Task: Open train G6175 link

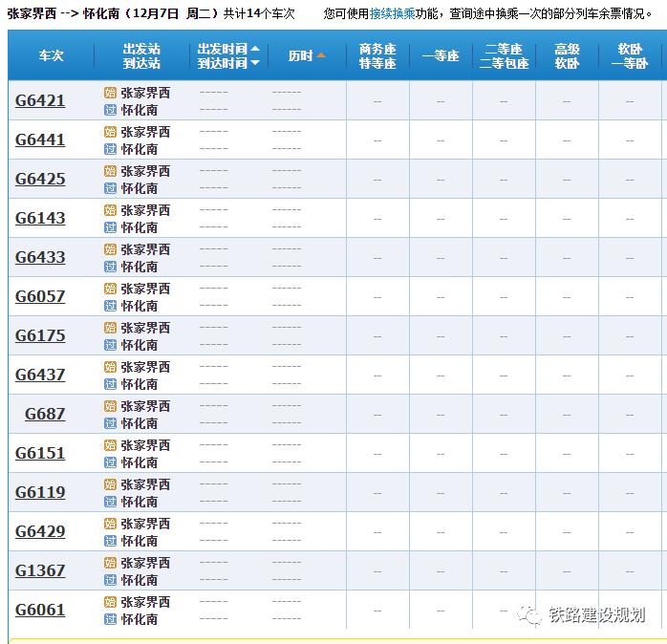Action: pos(40,335)
